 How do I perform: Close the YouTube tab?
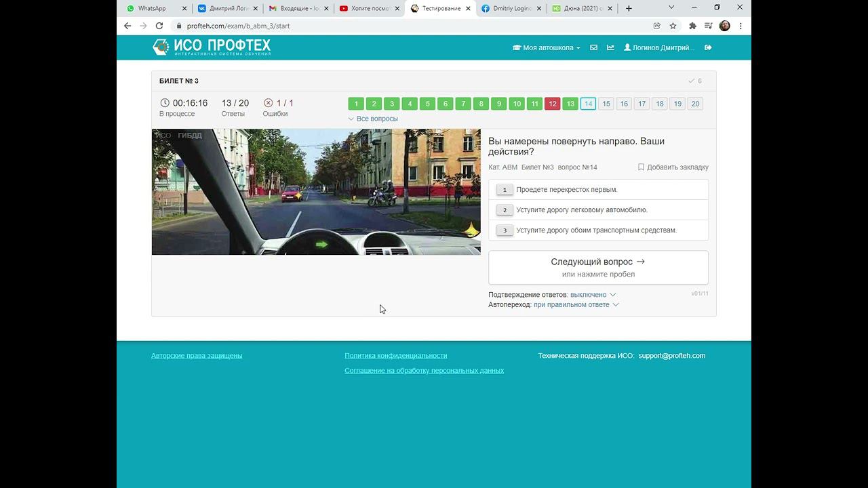(x=397, y=8)
